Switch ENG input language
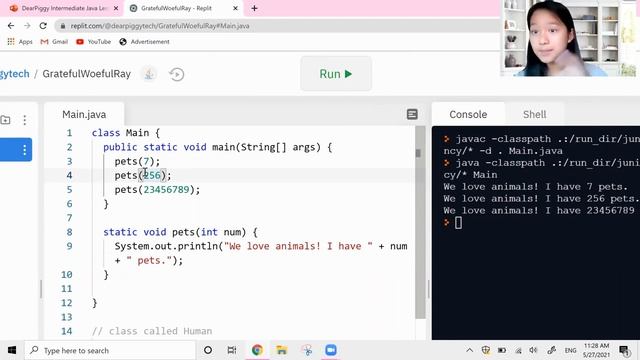This screenshot has height=360, width=640. (x=570, y=350)
